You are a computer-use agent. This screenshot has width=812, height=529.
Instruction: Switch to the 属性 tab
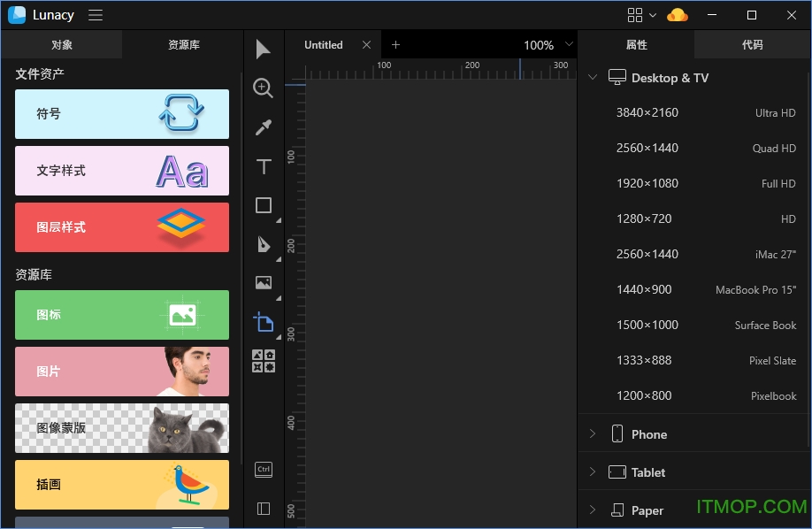pyautogui.click(x=637, y=44)
